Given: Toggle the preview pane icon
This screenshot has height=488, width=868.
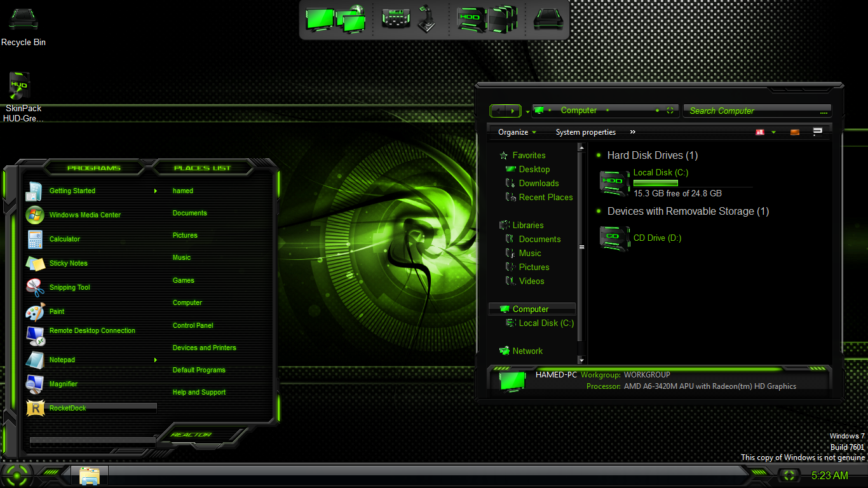Looking at the screenshot, I should (x=795, y=132).
